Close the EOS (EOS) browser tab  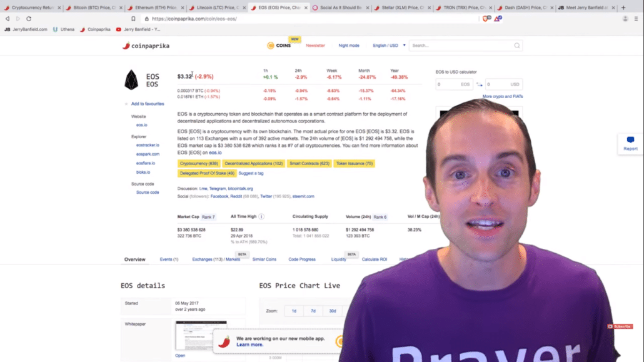coord(306,8)
